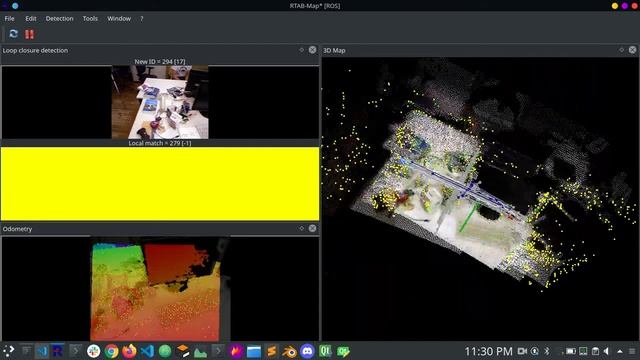Open the file manager taskbar icon

click(x=253, y=351)
